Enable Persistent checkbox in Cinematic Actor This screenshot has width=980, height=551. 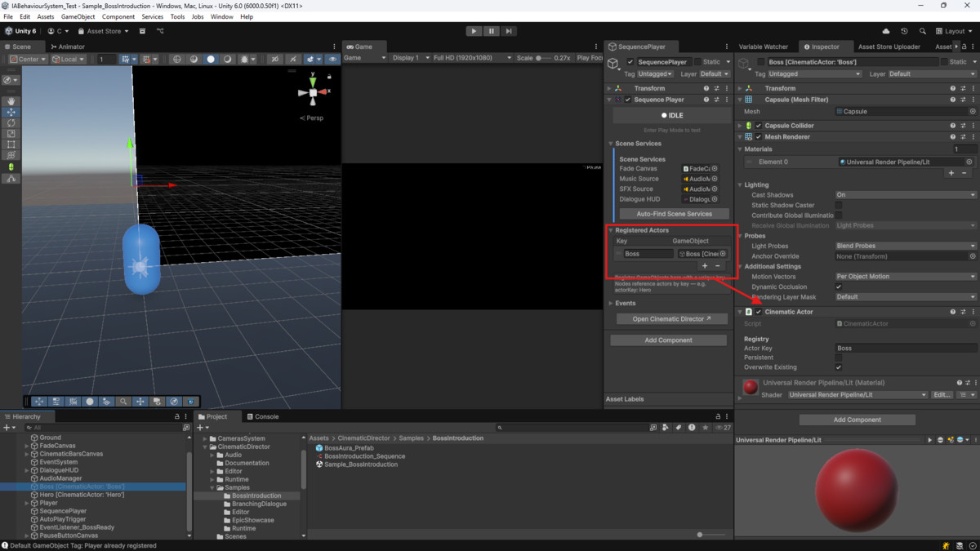[x=839, y=358]
